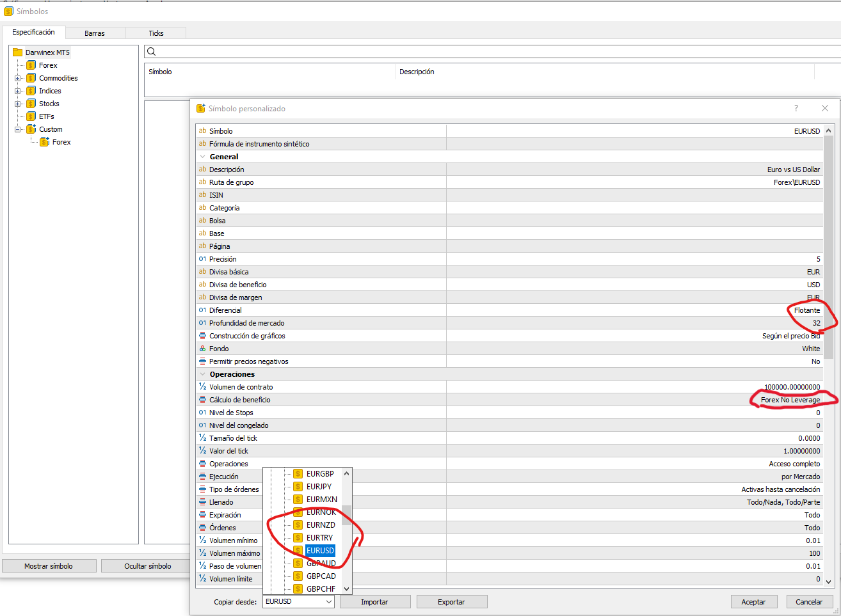Switch to the Especificación tab
This screenshot has width=841, height=616.
click(x=33, y=32)
